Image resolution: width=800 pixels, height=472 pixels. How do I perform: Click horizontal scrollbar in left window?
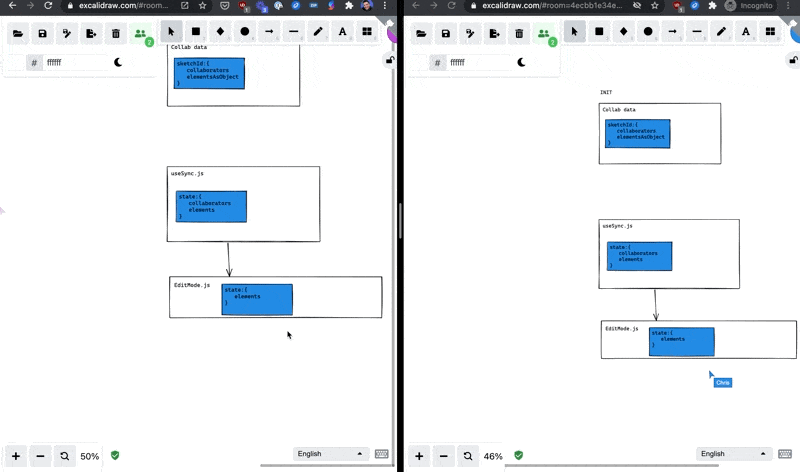[327, 465]
